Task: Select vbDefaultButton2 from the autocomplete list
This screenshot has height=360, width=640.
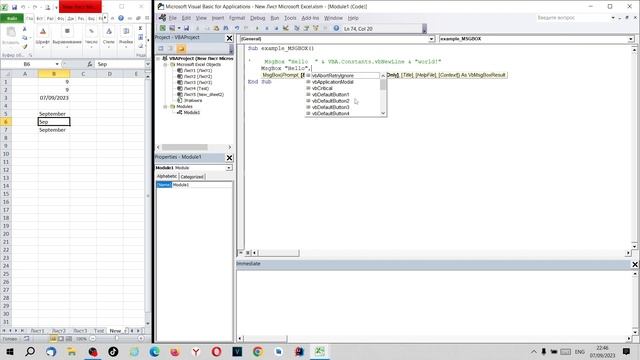Action: point(331,101)
